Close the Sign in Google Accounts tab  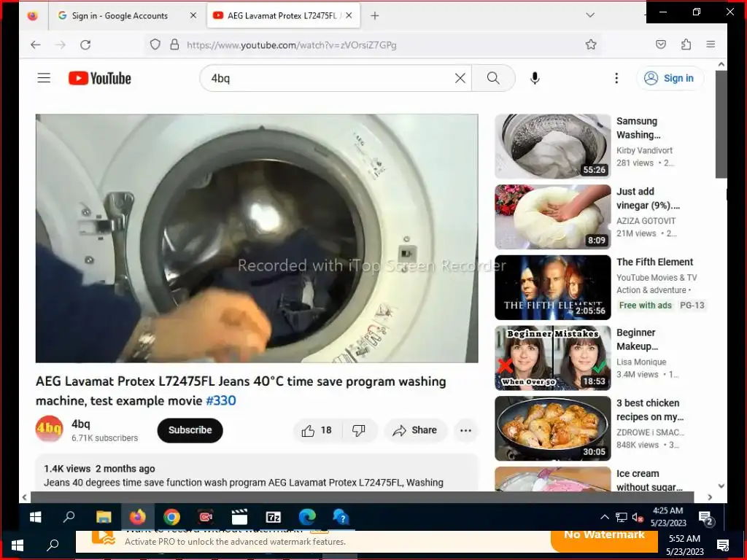pos(193,16)
